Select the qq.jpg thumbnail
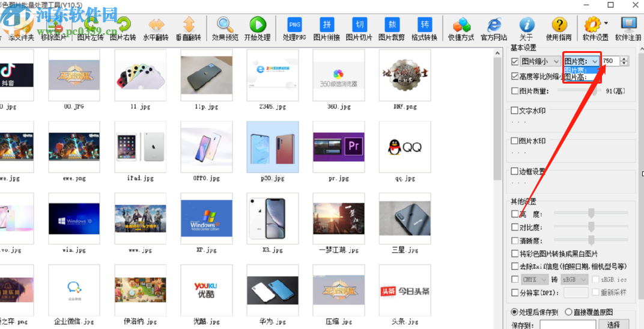The width and height of the screenshot is (644, 329). [x=405, y=147]
